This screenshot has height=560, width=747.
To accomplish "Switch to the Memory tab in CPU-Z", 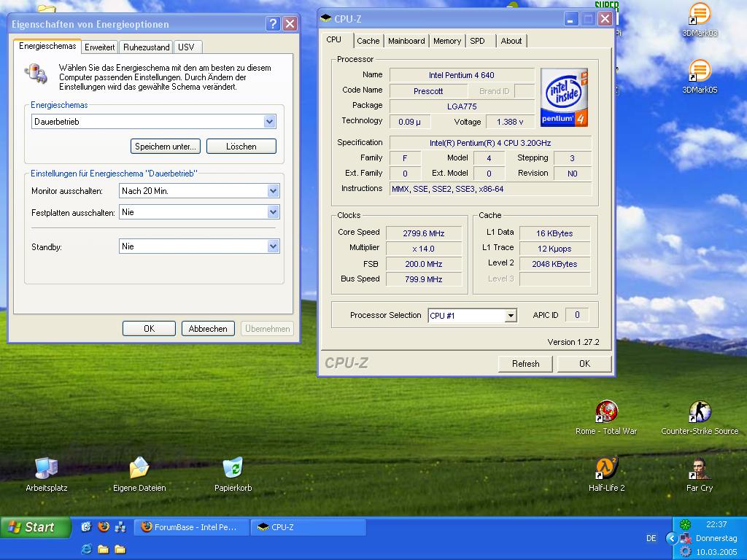I will coord(447,41).
